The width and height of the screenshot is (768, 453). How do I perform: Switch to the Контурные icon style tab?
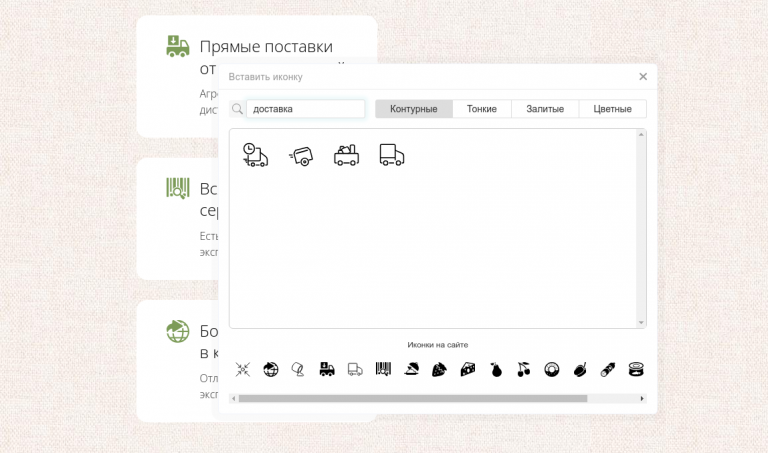point(414,109)
